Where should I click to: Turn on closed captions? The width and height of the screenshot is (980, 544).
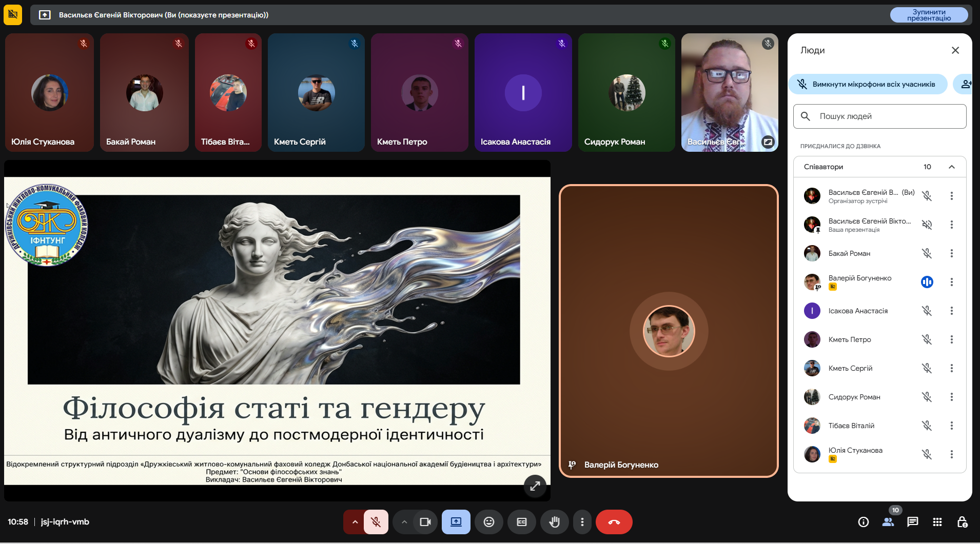521,522
